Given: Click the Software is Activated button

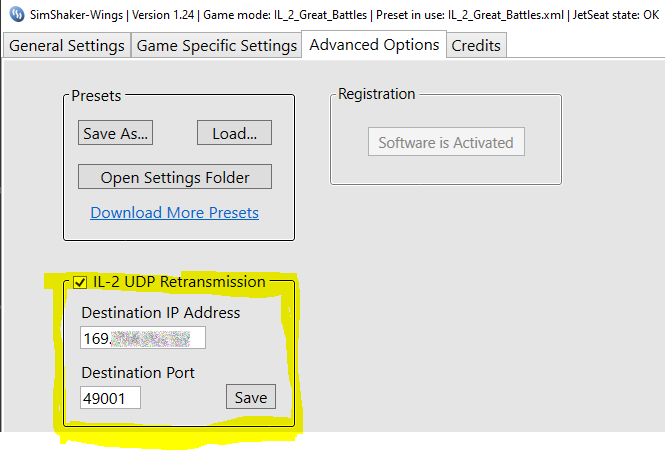Looking at the screenshot, I should coord(446,142).
